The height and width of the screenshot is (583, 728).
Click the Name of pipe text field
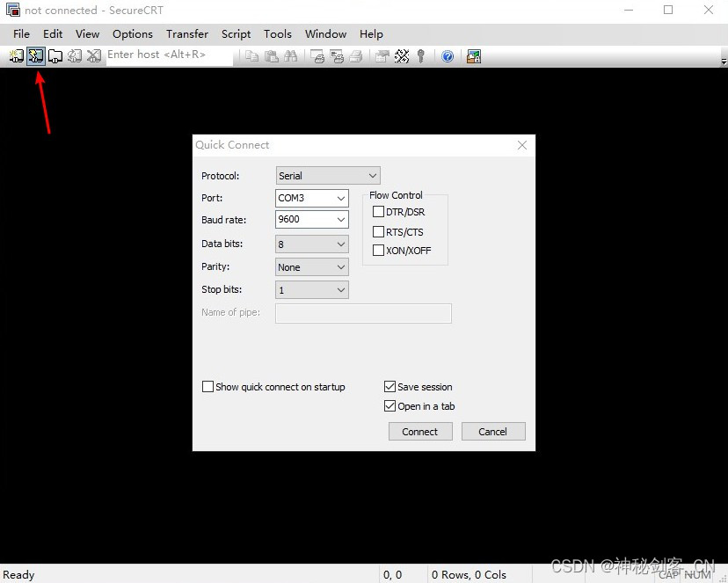(x=363, y=313)
